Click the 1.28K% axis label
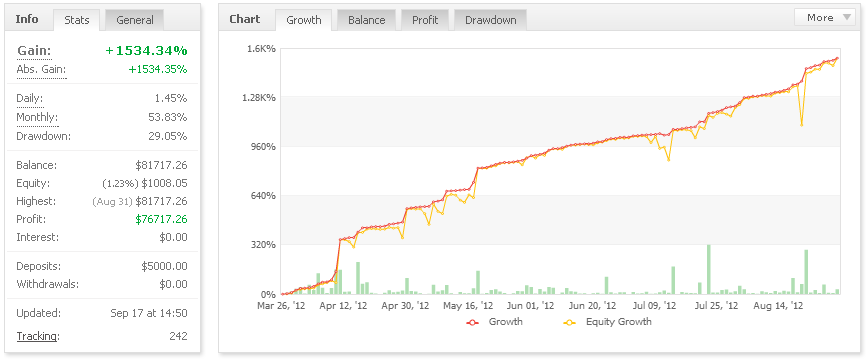Screen dimensions: 867x360 click(259, 98)
